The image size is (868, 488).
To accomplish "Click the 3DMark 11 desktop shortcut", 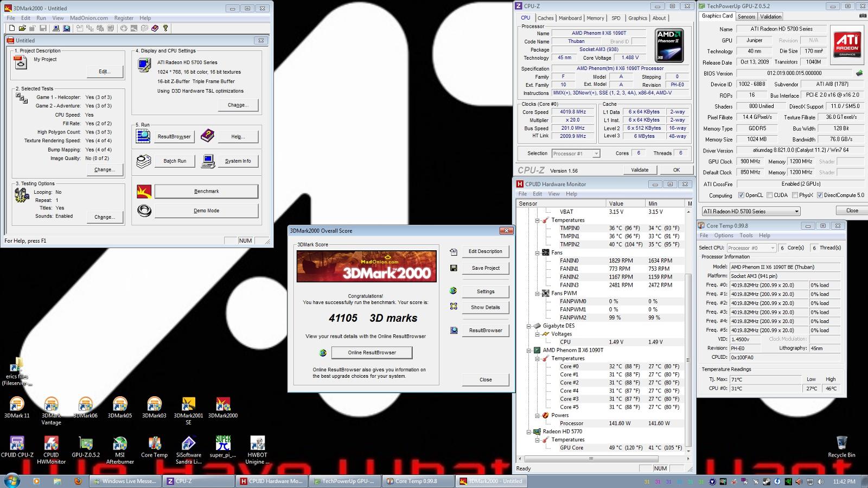I will [x=17, y=408].
